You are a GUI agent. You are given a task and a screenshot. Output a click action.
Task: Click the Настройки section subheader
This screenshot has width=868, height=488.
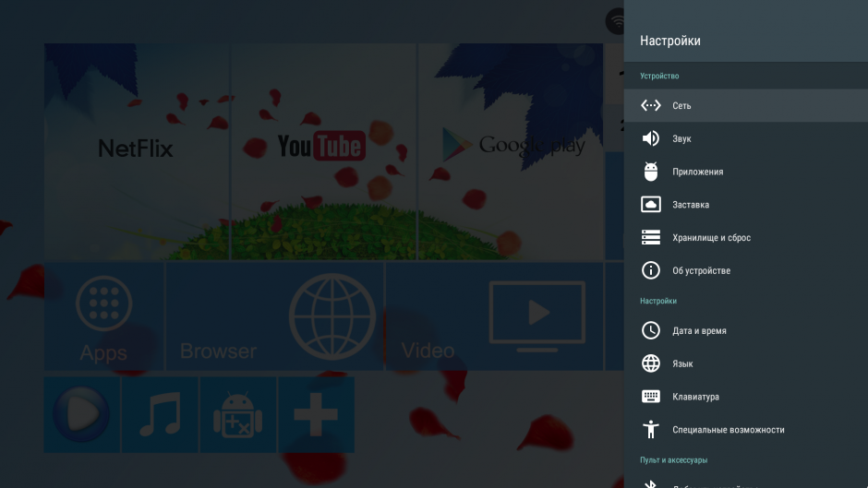(658, 301)
